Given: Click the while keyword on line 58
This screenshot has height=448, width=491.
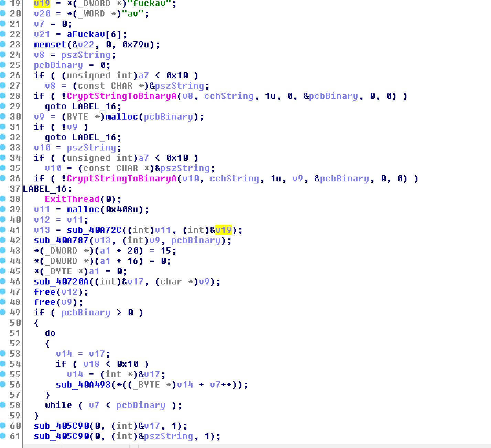Looking at the screenshot, I should [x=58, y=405].
